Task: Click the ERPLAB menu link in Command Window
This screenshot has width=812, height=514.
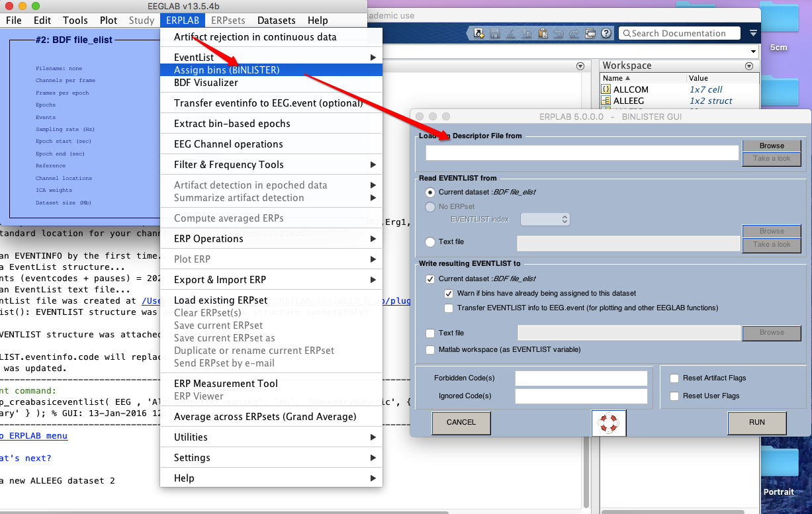Action: coord(34,436)
